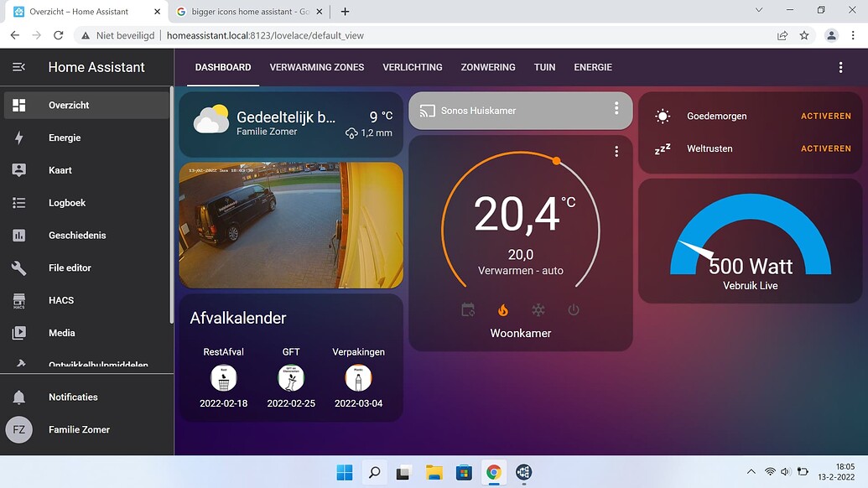Image resolution: width=868 pixels, height=488 pixels.
Task: Switch to the VERLICHTING tab
Action: tap(412, 67)
